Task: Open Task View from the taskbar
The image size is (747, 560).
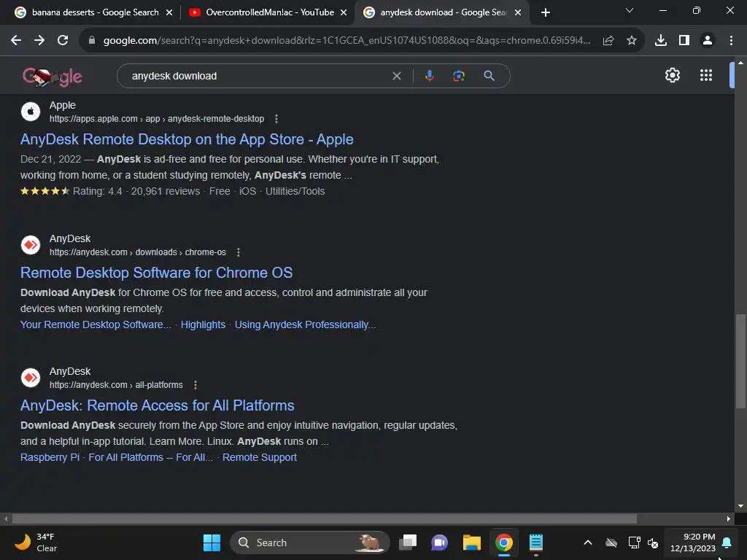Action: point(408,542)
